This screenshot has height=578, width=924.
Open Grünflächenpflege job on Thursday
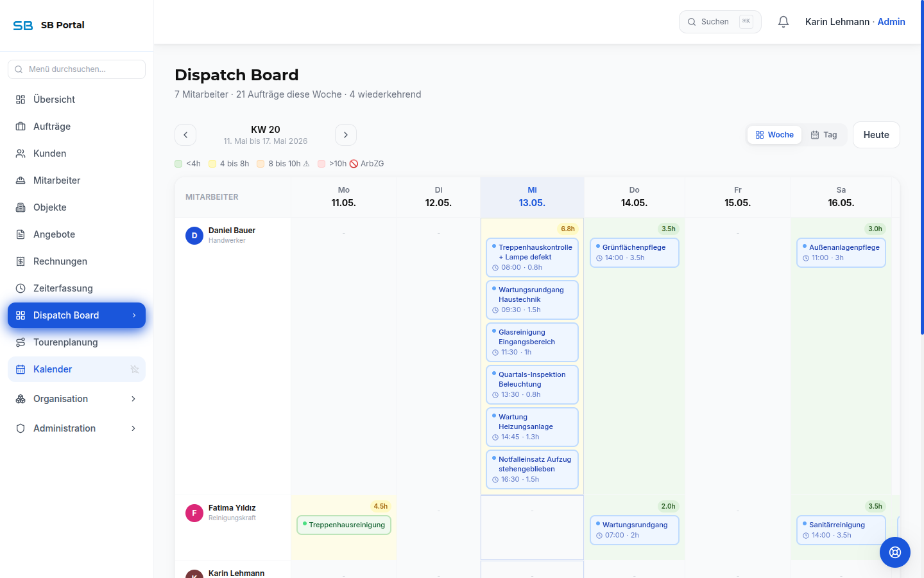tap(635, 252)
